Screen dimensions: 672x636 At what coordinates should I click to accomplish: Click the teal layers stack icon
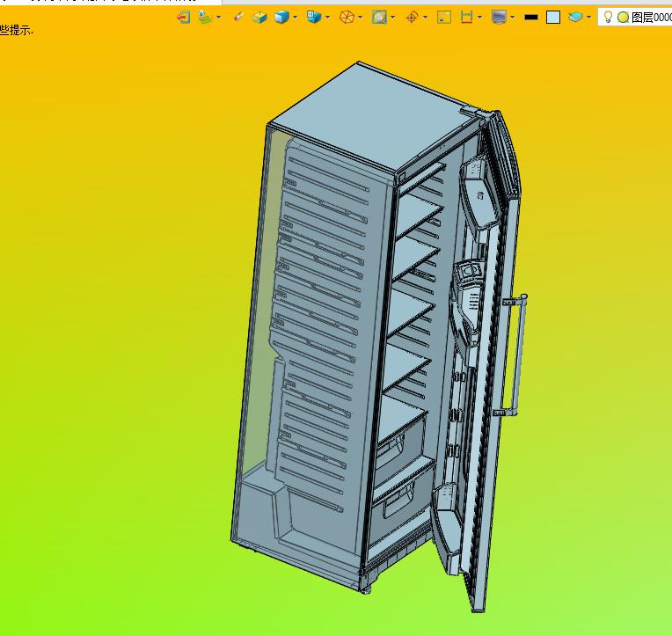pos(575,17)
